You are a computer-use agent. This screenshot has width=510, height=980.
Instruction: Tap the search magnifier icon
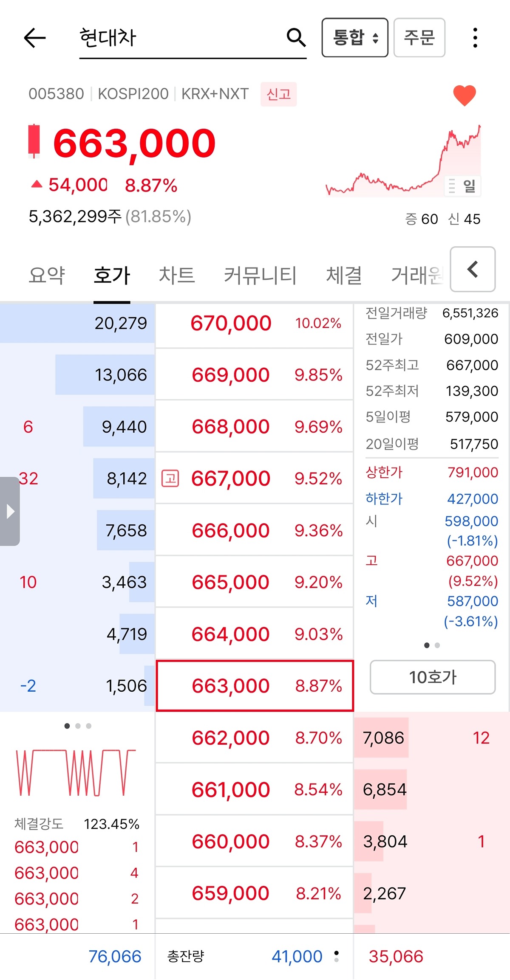coord(296,38)
